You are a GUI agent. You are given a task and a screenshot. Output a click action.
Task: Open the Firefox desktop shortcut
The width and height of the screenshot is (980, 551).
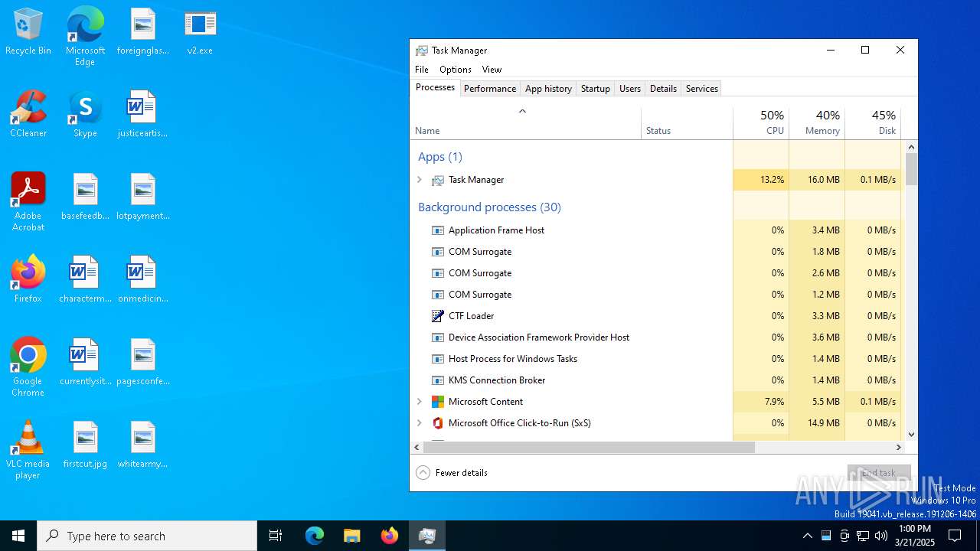pos(28,272)
